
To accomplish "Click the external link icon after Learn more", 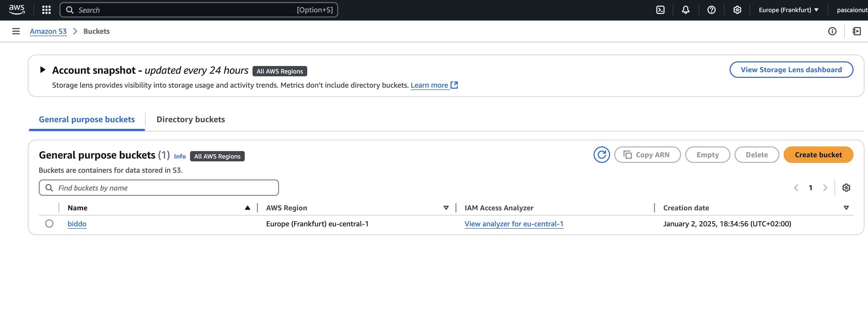I will click(454, 85).
